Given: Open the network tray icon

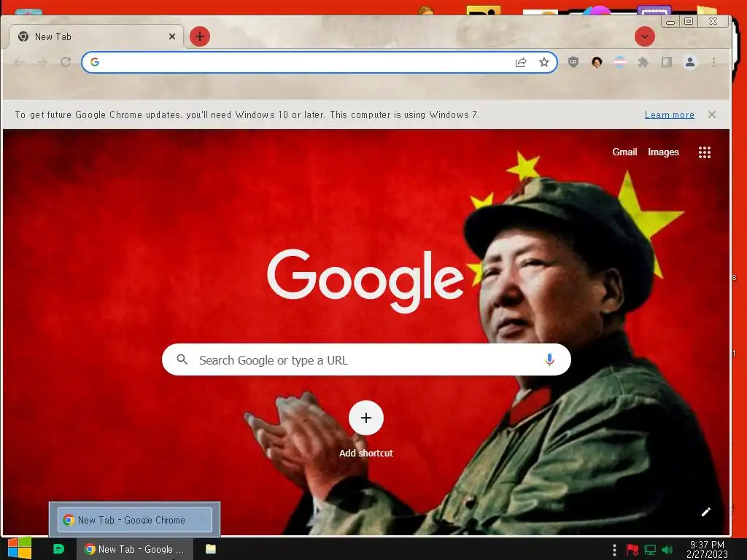Looking at the screenshot, I should [x=650, y=550].
